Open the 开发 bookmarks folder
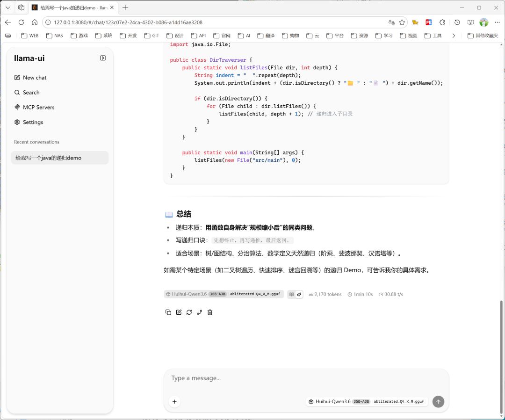The height and width of the screenshot is (420, 505). pyautogui.click(x=128, y=36)
